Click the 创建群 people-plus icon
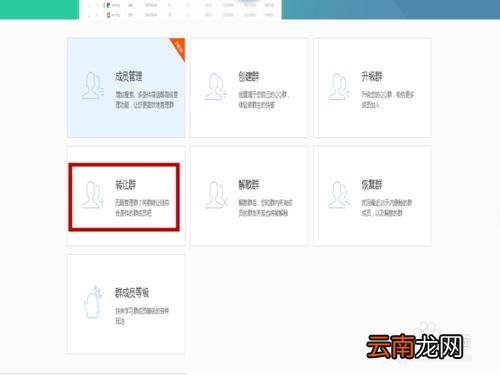This screenshot has width=500, height=375. [216, 86]
